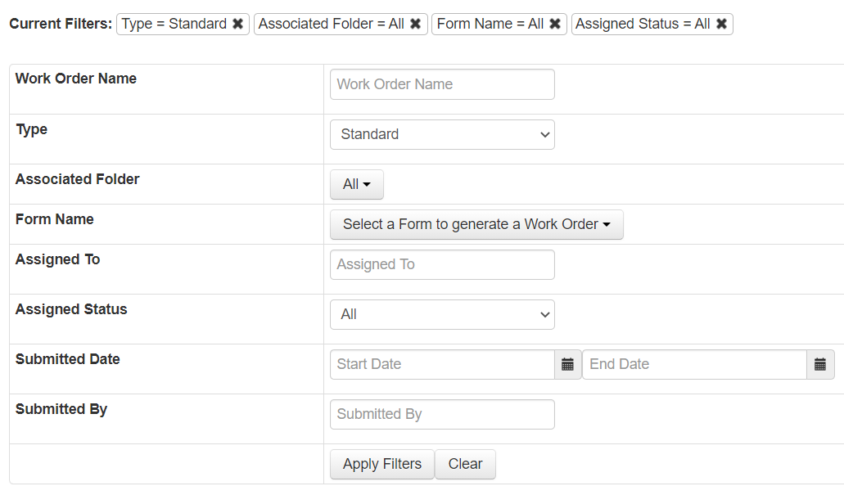This screenshot has height=504, width=844.
Task: Expand the Associated Folder All dropdown
Action: (x=356, y=184)
